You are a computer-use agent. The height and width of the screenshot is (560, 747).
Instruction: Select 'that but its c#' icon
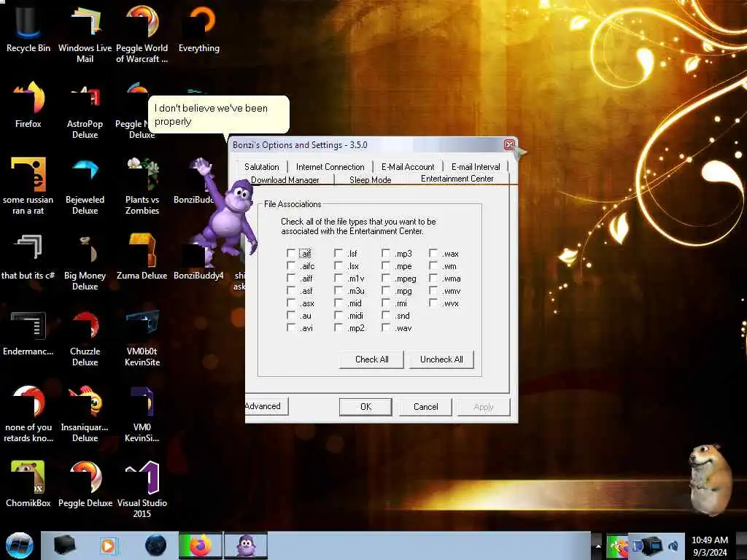(28, 257)
